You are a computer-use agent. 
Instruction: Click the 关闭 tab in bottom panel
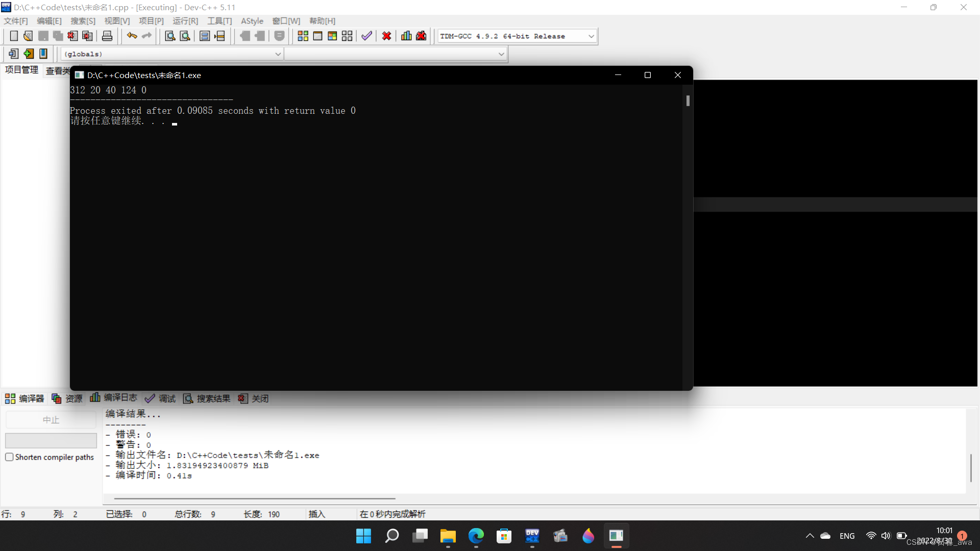tap(253, 398)
